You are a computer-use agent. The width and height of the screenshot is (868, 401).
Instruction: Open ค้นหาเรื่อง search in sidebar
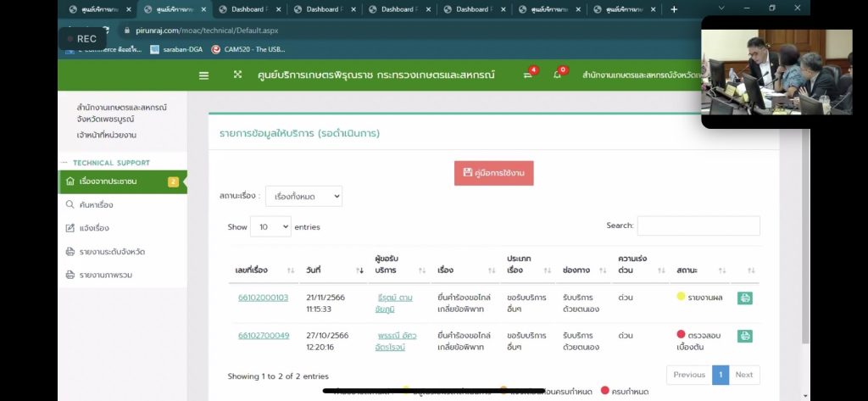(96, 204)
